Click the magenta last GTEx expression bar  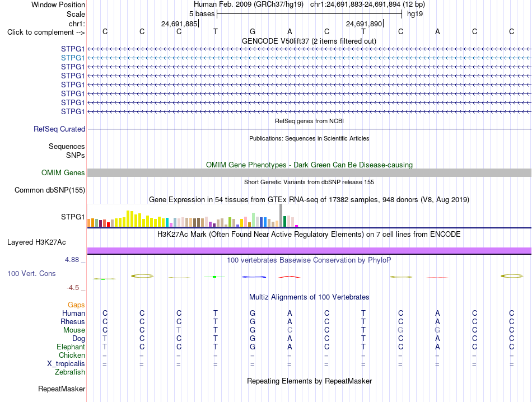297,226
